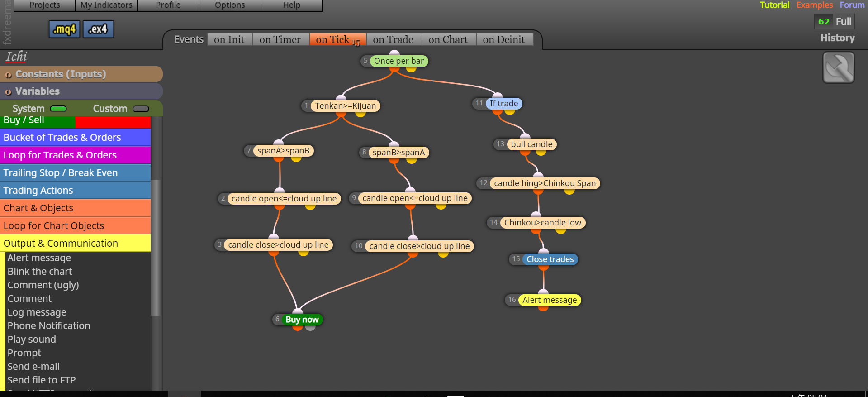
Task: Select the bull candle node
Action: pos(531,144)
